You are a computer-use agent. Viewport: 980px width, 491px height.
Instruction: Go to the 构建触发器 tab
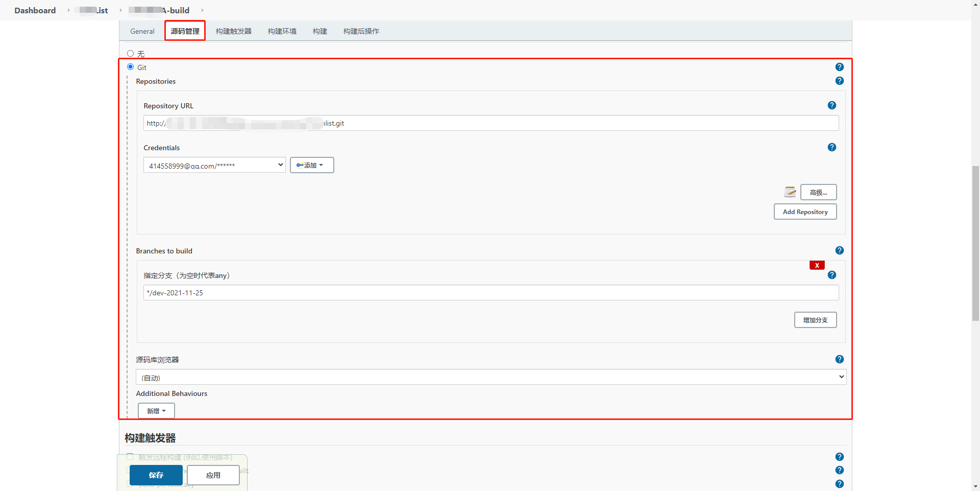coord(234,31)
